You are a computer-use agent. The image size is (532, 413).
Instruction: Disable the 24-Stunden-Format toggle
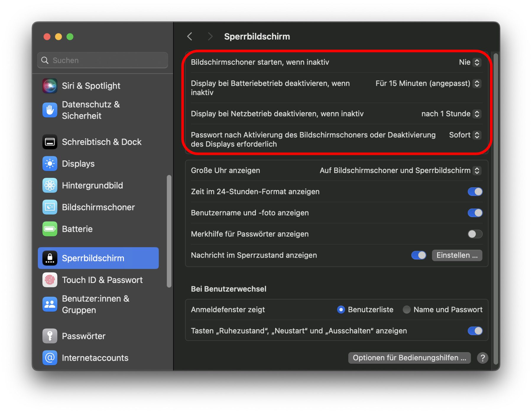475,192
